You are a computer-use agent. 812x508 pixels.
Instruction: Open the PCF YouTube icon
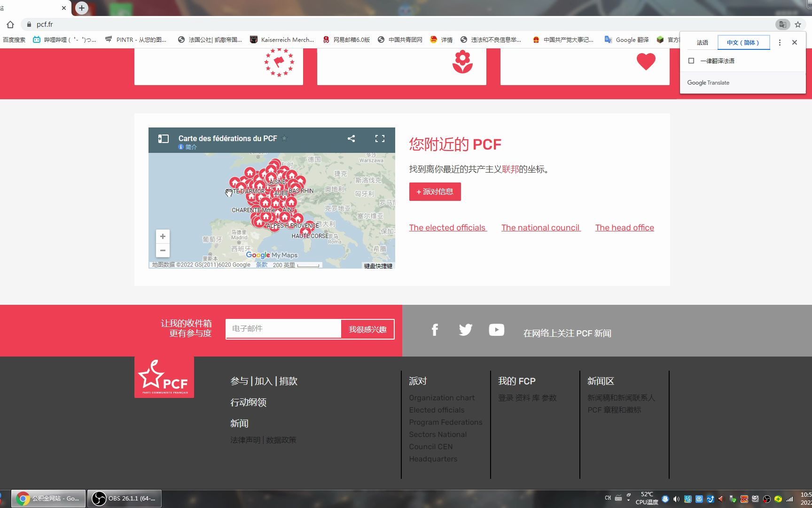click(x=497, y=330)
